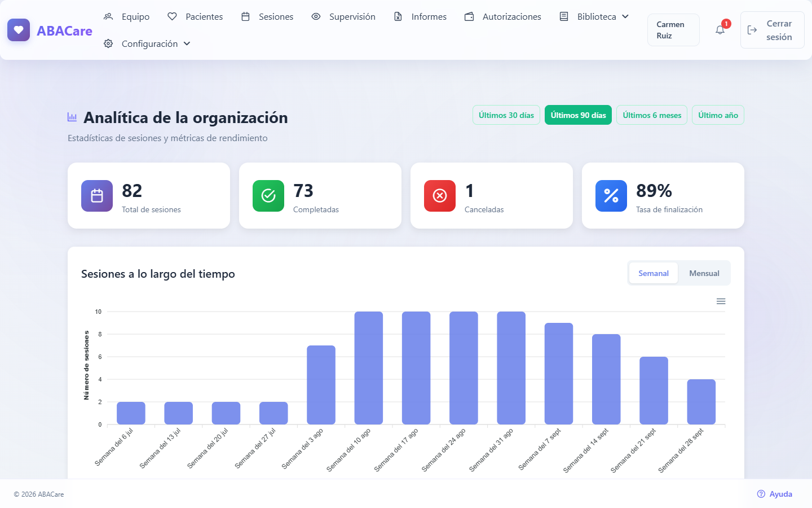Open the chart hamburger menu icon
Viewport: 812px width, 508px height.
pos(721,301)
